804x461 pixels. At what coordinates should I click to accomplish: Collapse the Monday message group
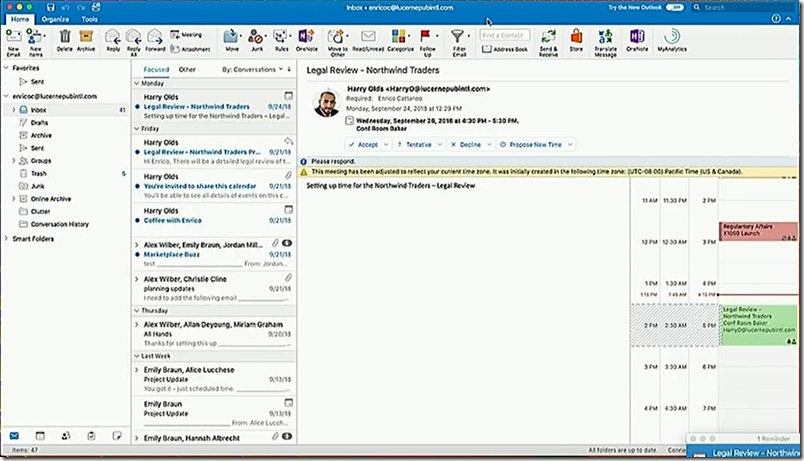(x=137, y=83)
